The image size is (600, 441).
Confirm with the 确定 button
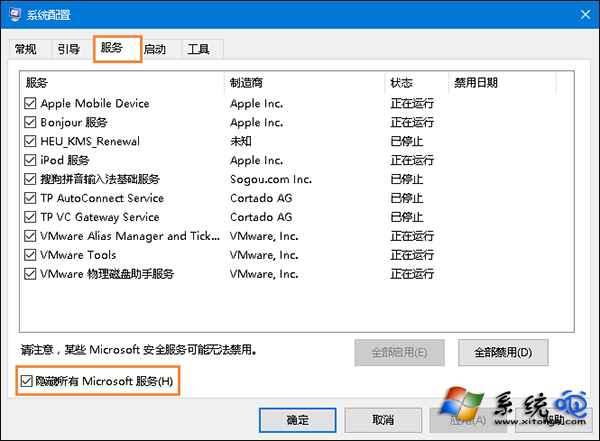298,420
